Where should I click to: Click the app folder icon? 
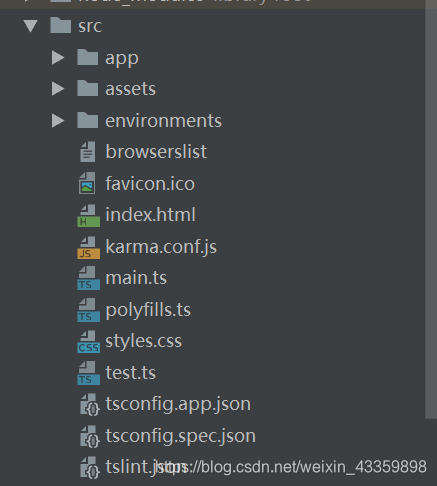point(88,57)
